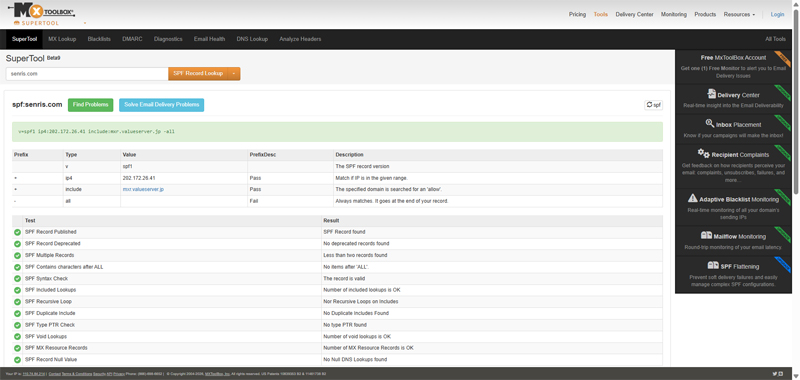Click green check beside SPF Duplicate Include
Image resolution: width=800 pixels, height=380 pixels.
[x=17, y=314]
